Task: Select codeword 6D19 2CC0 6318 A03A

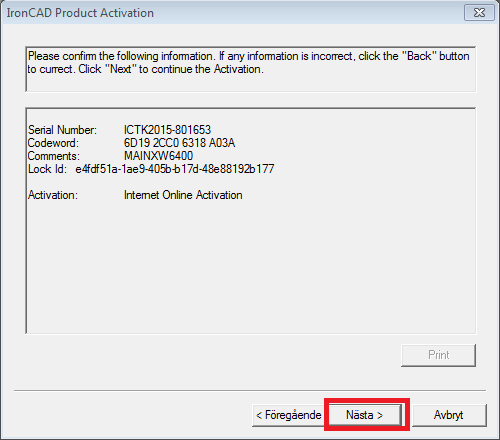Action: [x=179, y=143]
